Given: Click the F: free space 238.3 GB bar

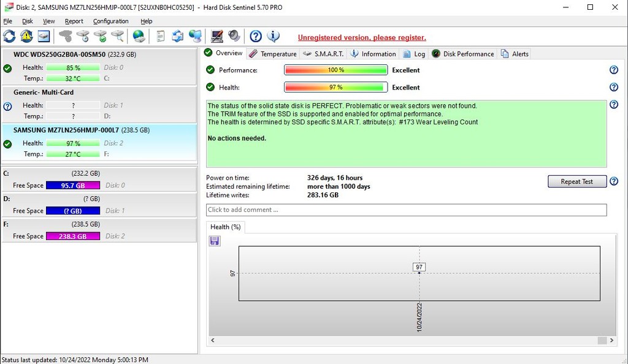Looking at the screenshot, I should (73, 236).
